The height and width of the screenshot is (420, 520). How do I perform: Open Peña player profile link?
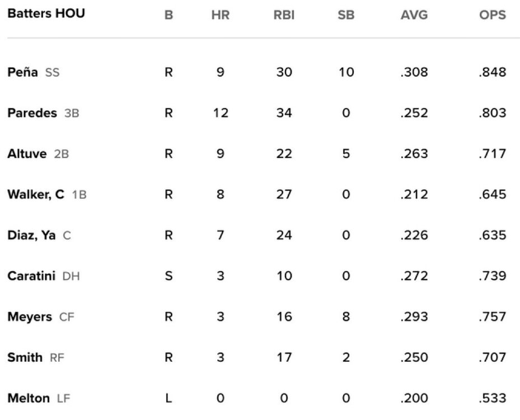pos(22,72)
